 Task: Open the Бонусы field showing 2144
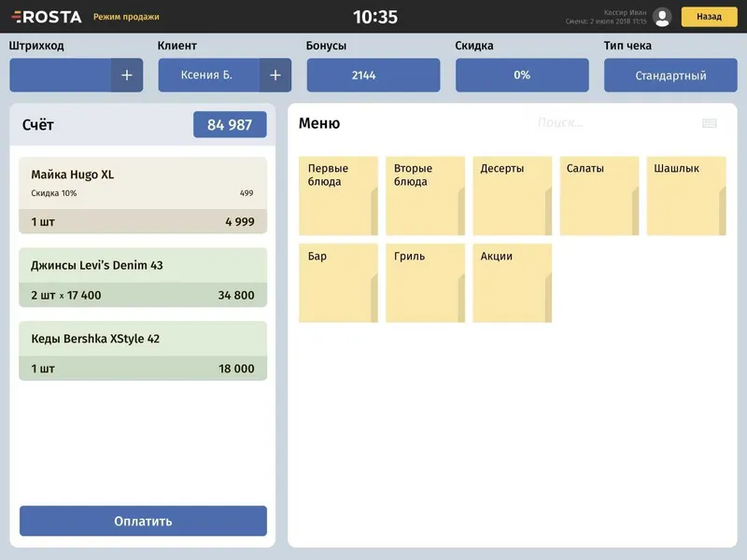pos(373,76)
